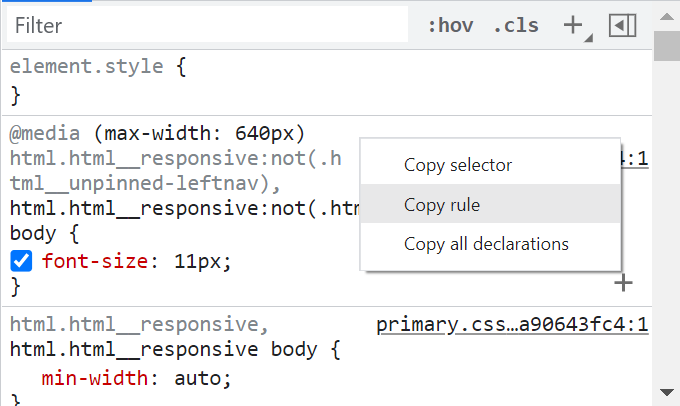This screenshot has width=680, height=406.
Task: Choose Copy all declarations in context menu
Action: coord(490,244)
